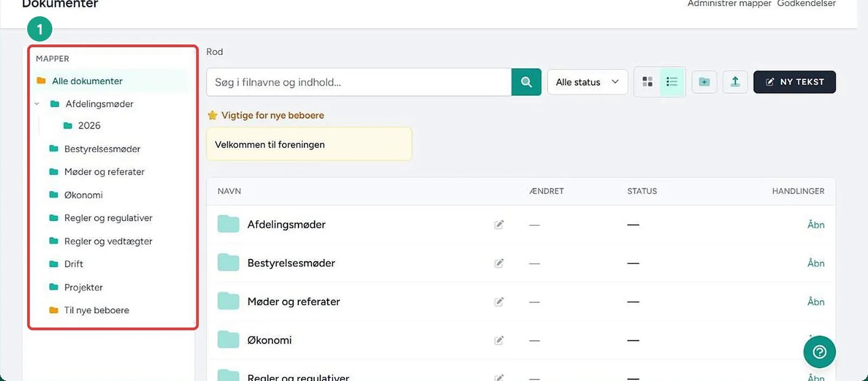Click the NAVN column header
Viewport: 868px width, 381px height.
point(229,191)
